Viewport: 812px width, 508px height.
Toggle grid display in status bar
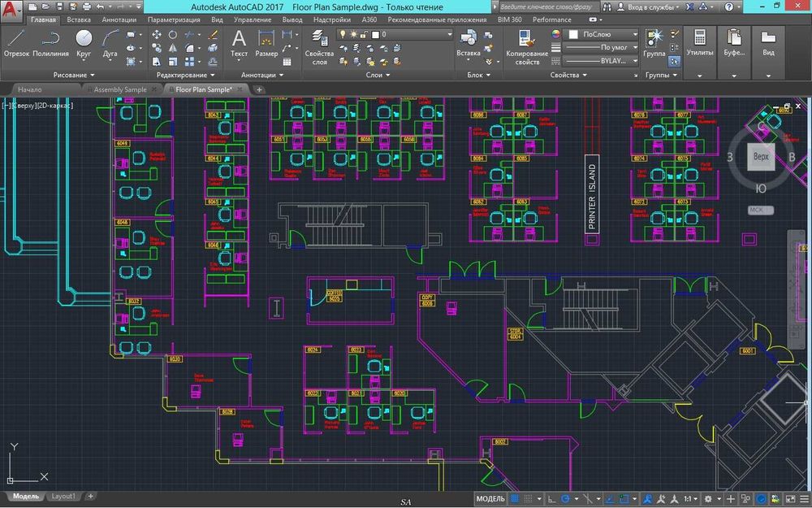pyautogui.click(x=516, y=499)
